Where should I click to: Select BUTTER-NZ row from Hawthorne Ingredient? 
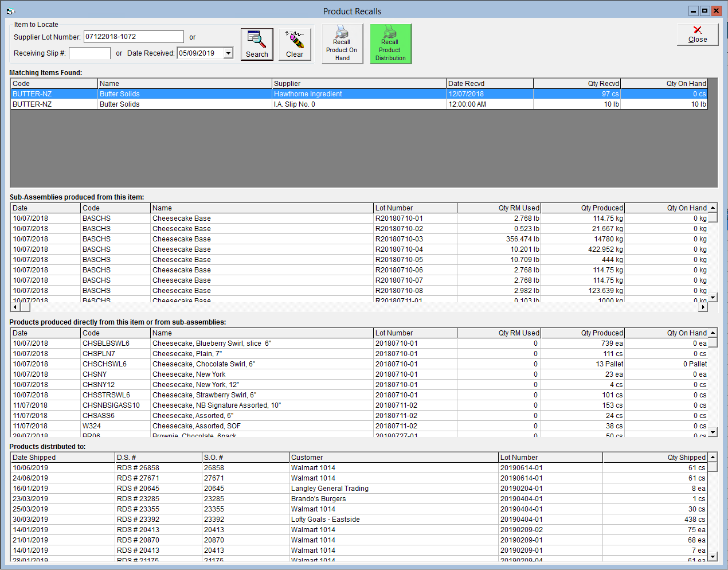point(359,94)
